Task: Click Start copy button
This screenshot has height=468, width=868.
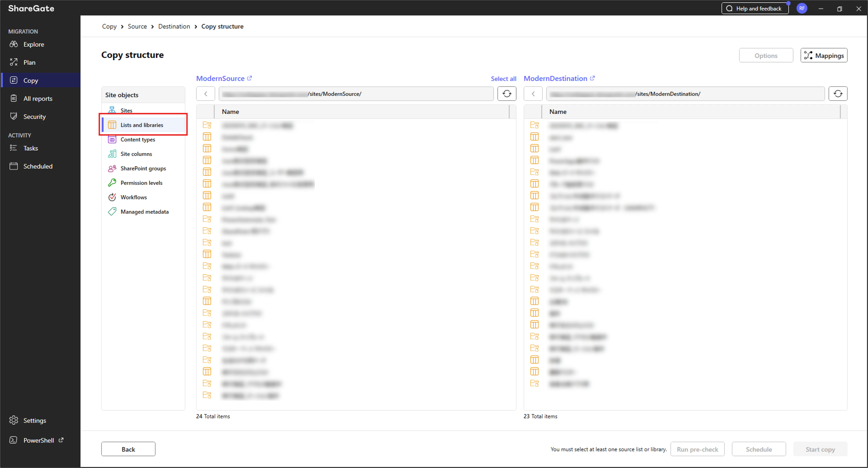Action: (x=820, y=449)
